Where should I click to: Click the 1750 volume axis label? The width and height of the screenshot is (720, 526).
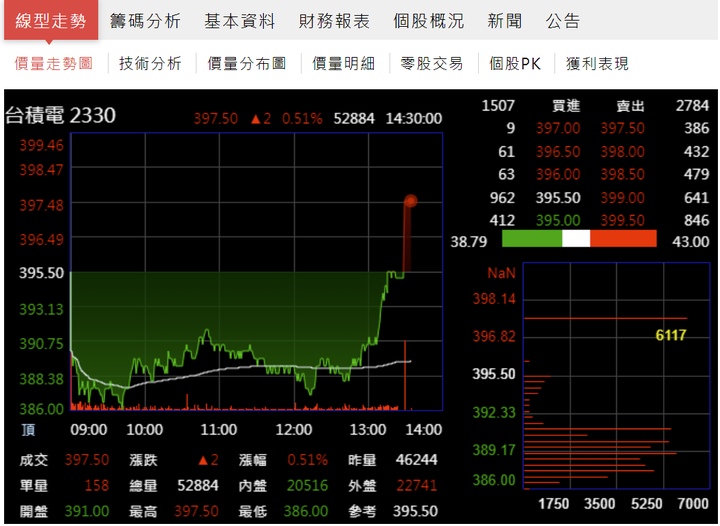tap(553, 504)
